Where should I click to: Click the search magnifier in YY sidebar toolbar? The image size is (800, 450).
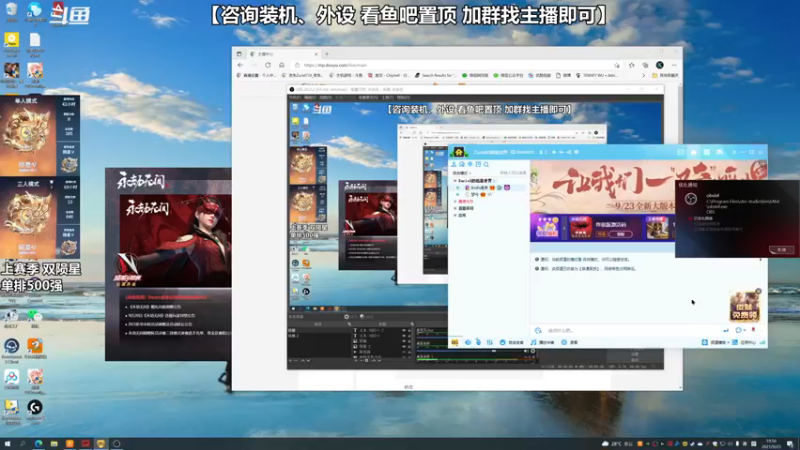(486, 164)
